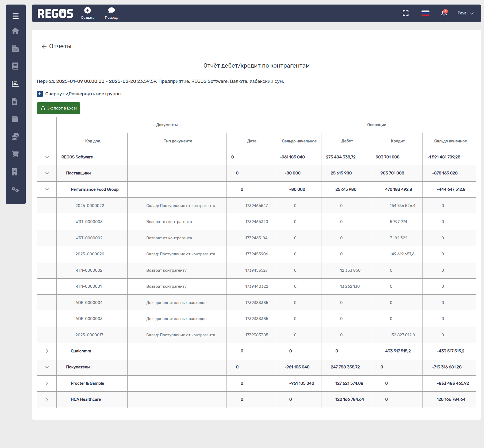Open the shopping cart sidebar icon
484x448 pixels.
[15, 154]
